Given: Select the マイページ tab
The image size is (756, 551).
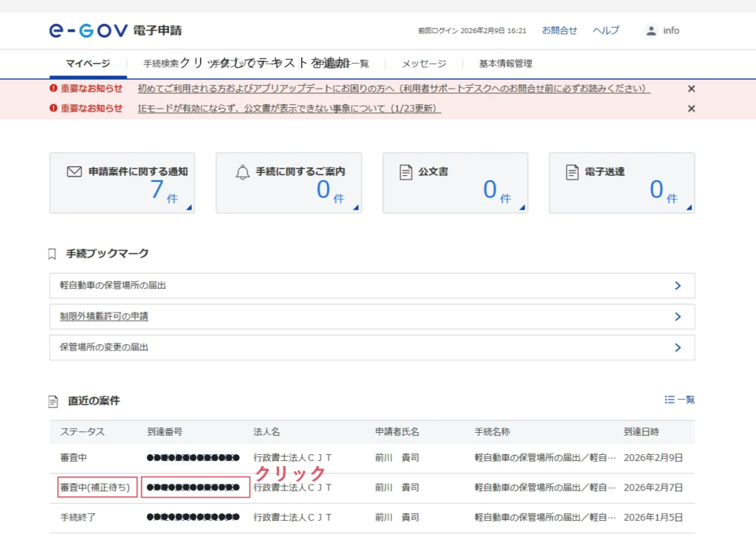Looking at the screenshot, I should tap(88, 64).
